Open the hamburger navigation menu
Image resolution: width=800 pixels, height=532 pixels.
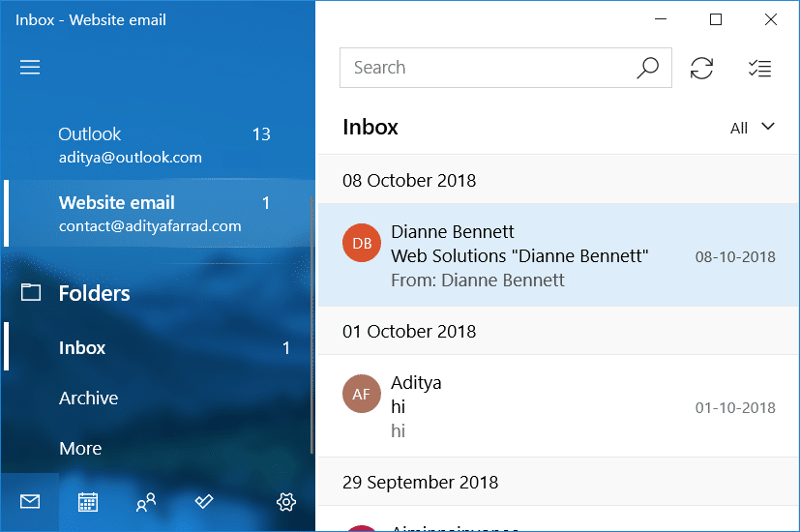(x=30, y=68)
